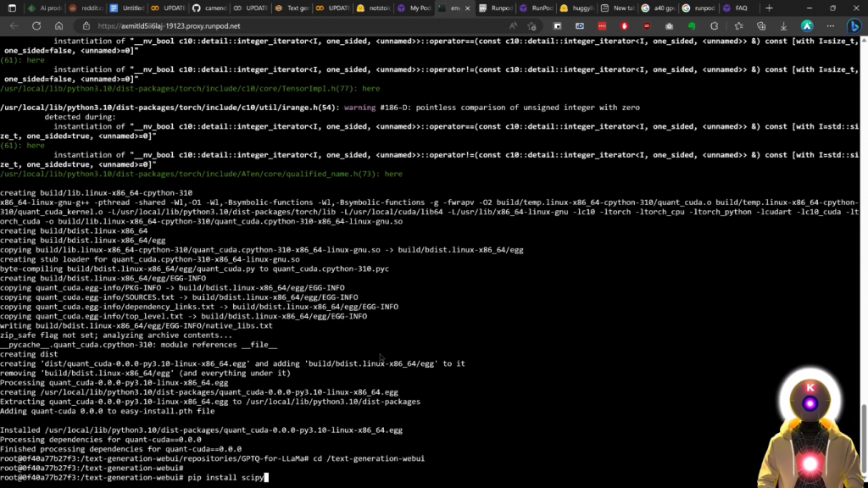Click 'Processing dependencies for quant-cuda==0.0.0' line

101,440
